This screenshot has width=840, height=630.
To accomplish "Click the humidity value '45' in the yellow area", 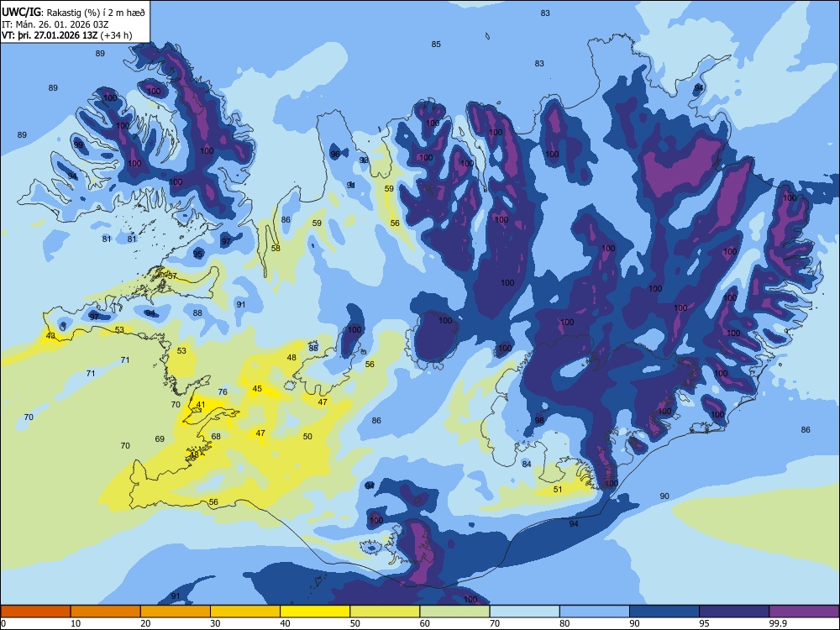I will [x=257, y=388].
